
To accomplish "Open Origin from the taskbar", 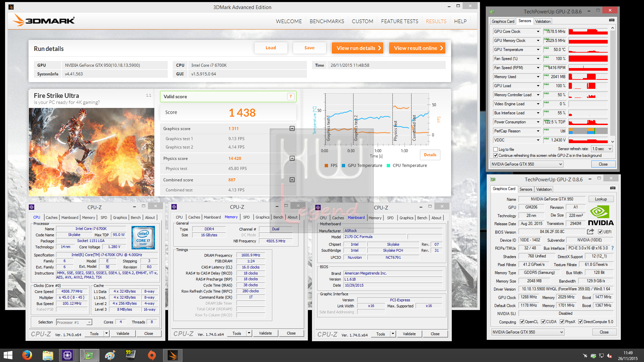I will [x=152, y=355].
